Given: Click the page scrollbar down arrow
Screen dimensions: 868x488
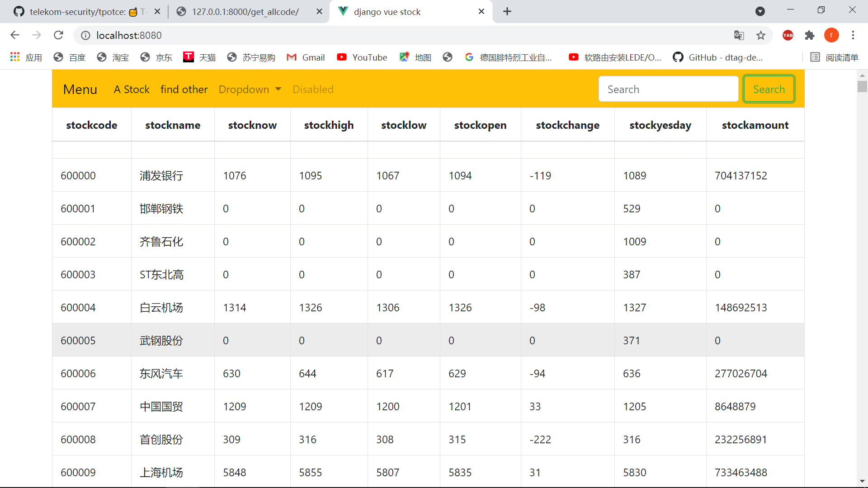Looking at the screenshot, I should pyautogui.click(x=862, y=482).
